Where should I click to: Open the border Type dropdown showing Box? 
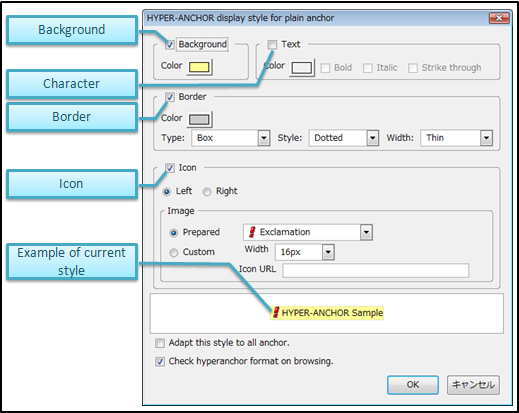click(231, 138)
